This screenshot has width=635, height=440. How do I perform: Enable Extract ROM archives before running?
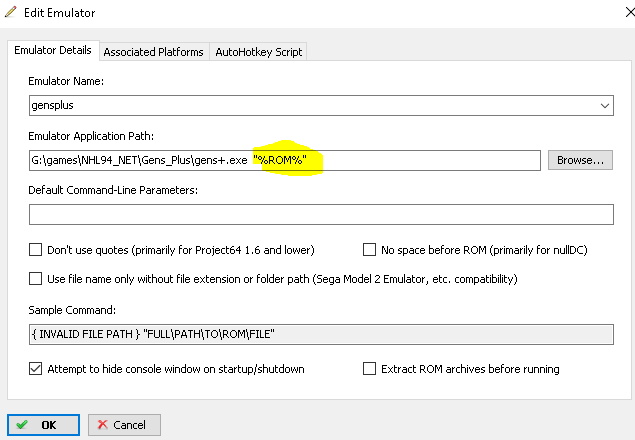370,369
